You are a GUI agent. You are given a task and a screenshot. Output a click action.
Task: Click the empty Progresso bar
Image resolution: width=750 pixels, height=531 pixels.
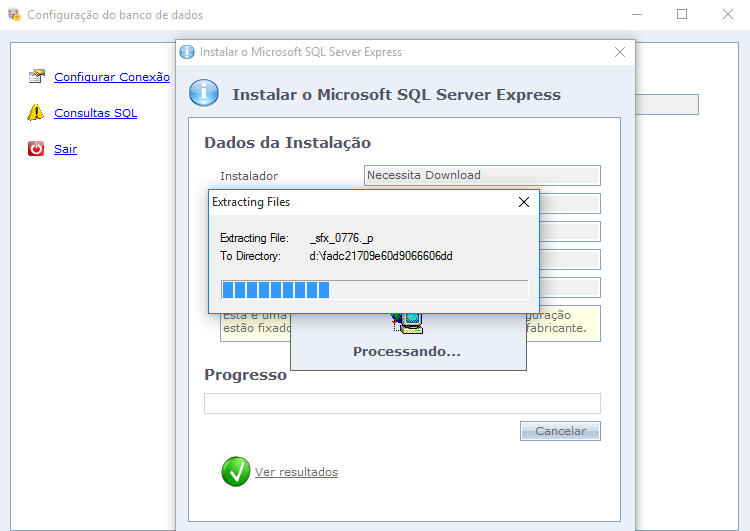click(x=402, y=403)
